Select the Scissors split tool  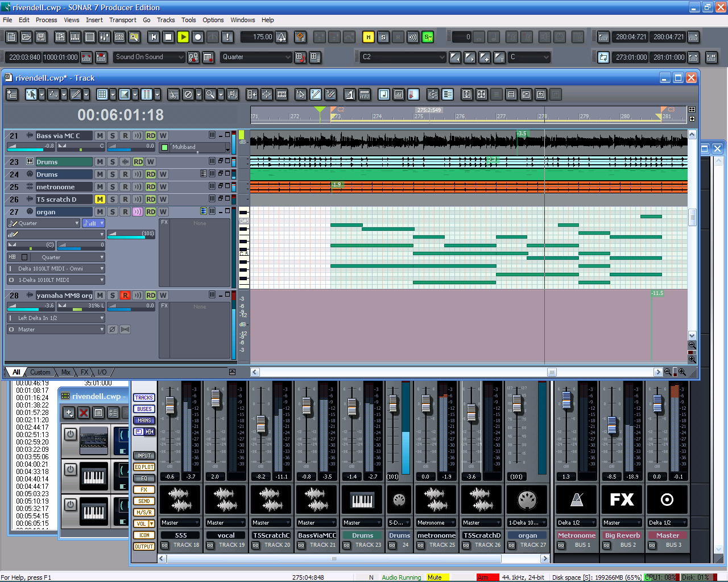173,94
